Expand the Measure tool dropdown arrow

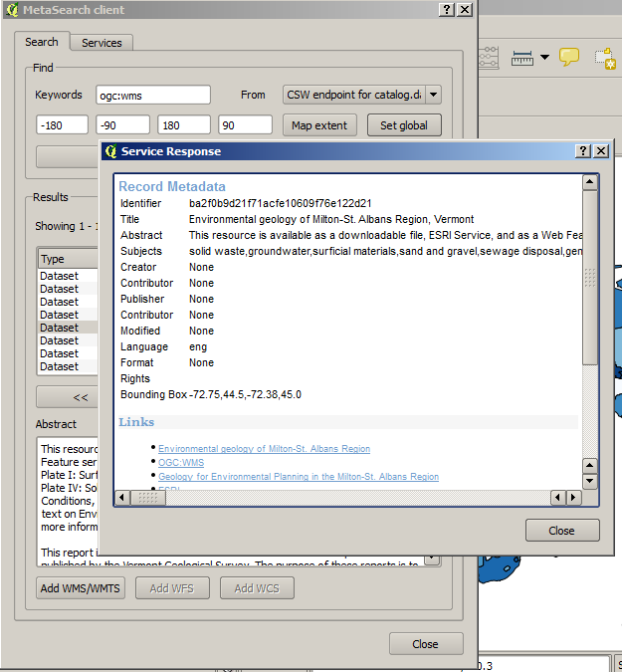pos(544,59)
